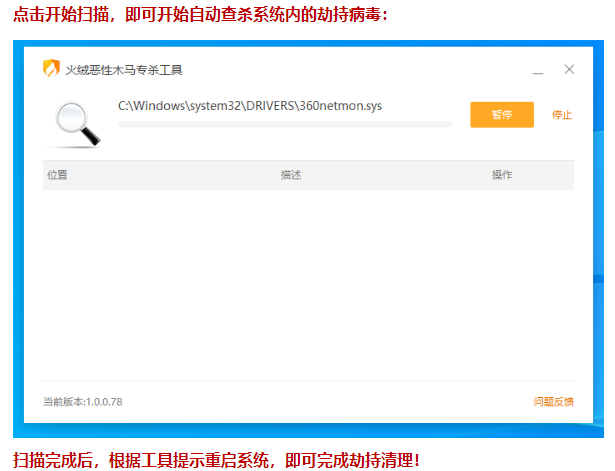Click the 描述 column header
This screenshot has width=615, height=471.
click(x=291, y=175)
